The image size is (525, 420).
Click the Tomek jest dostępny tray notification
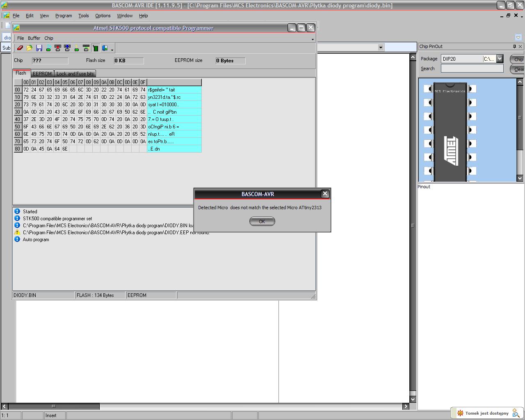coord(486,413)
